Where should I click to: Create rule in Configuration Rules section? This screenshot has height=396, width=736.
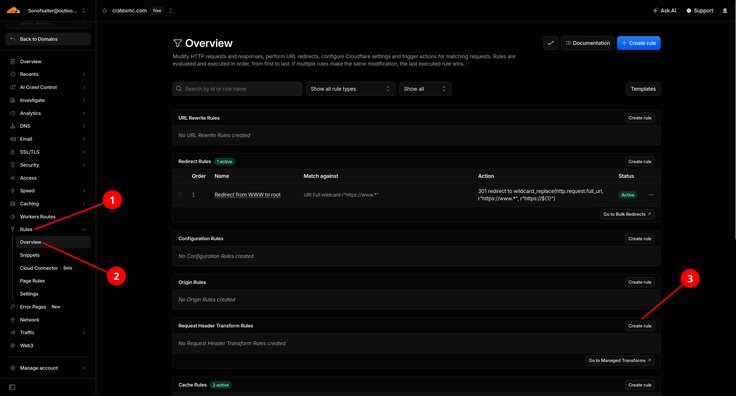(640, 239)
